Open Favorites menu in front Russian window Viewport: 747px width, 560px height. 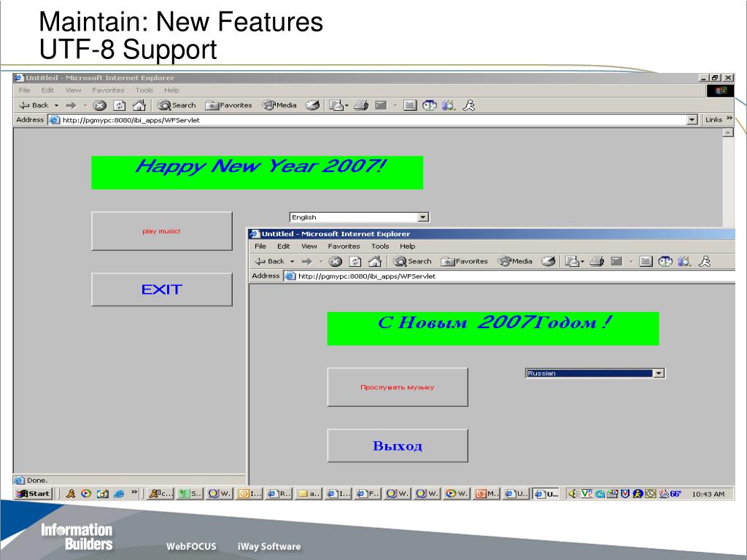click(344, 246)
